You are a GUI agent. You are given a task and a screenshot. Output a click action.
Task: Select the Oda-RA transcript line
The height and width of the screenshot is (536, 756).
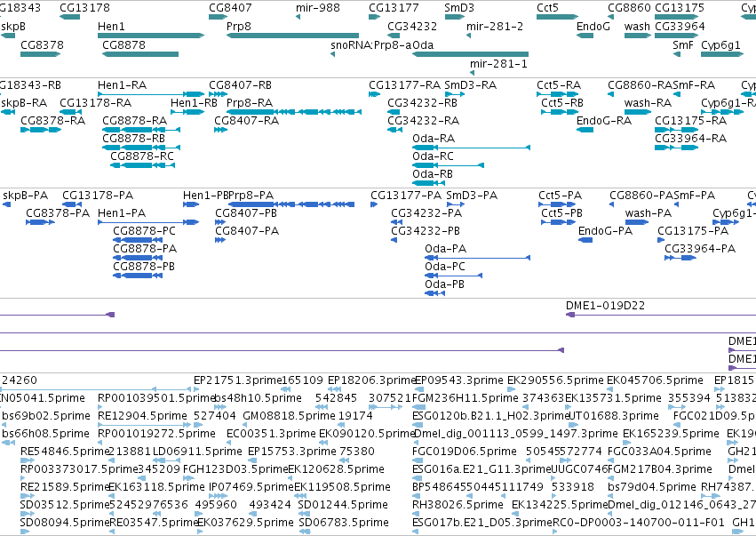(x=471, y=148)
